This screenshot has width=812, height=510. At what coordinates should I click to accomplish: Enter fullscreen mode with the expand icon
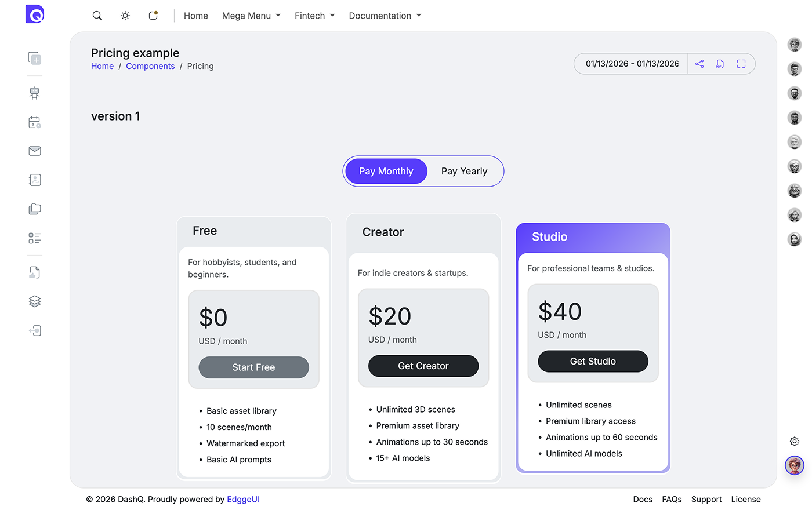tap(741, 64)
